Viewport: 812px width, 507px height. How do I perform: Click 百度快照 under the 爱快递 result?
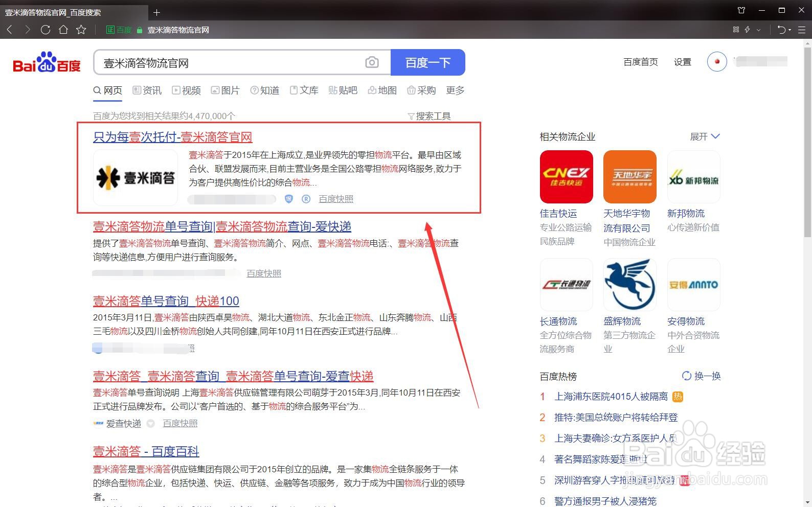pos(264,273)
